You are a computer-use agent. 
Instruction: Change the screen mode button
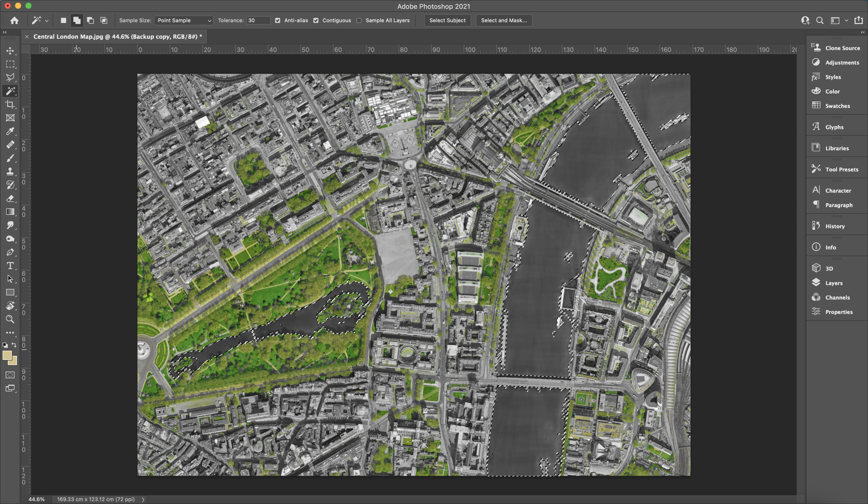tap(10, 388)
